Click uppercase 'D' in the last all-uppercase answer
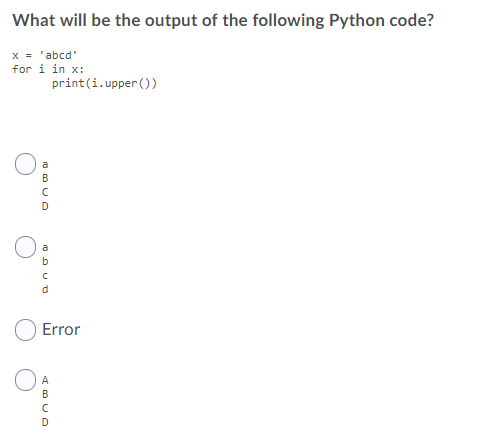 [45, 422]
